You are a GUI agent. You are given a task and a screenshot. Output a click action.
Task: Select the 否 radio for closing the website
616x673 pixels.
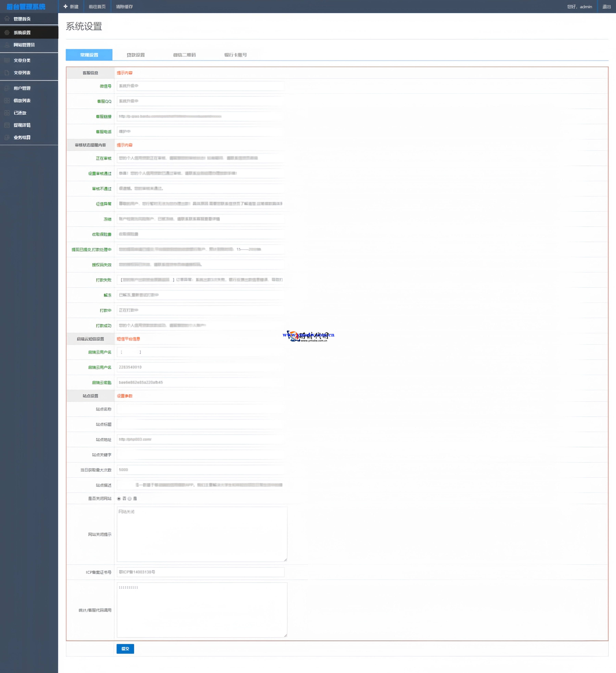[x=119, y=498]
